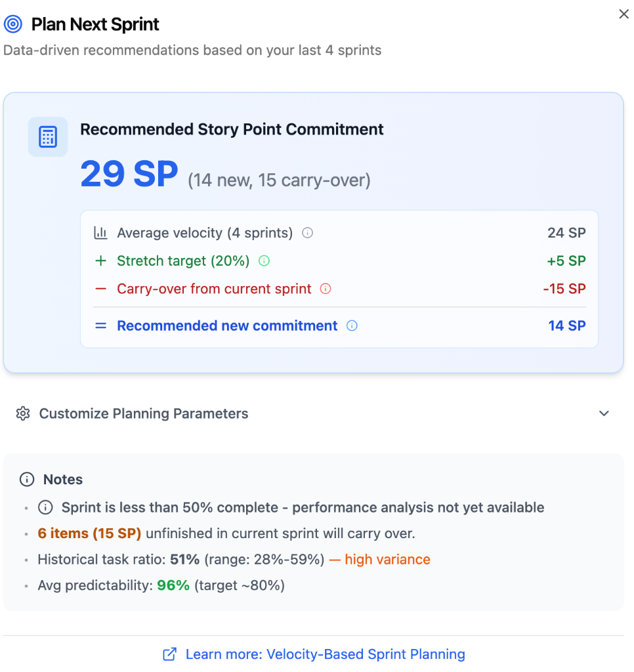This screenshot has height=672, width=634.
Task: Click the gear icon for planning parameters
Action: [23, 413]
